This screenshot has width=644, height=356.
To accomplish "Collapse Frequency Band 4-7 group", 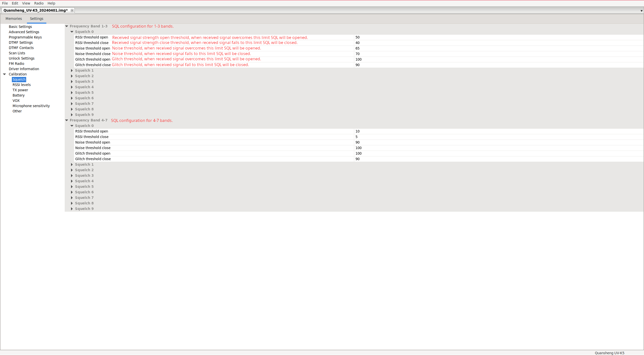I will [x=67, y=120].
